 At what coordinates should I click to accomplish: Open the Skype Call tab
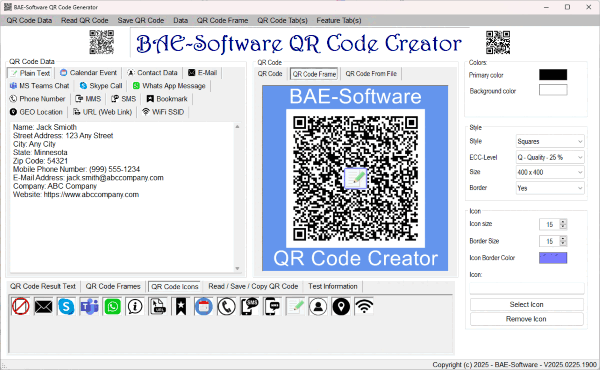pos(101,86)
